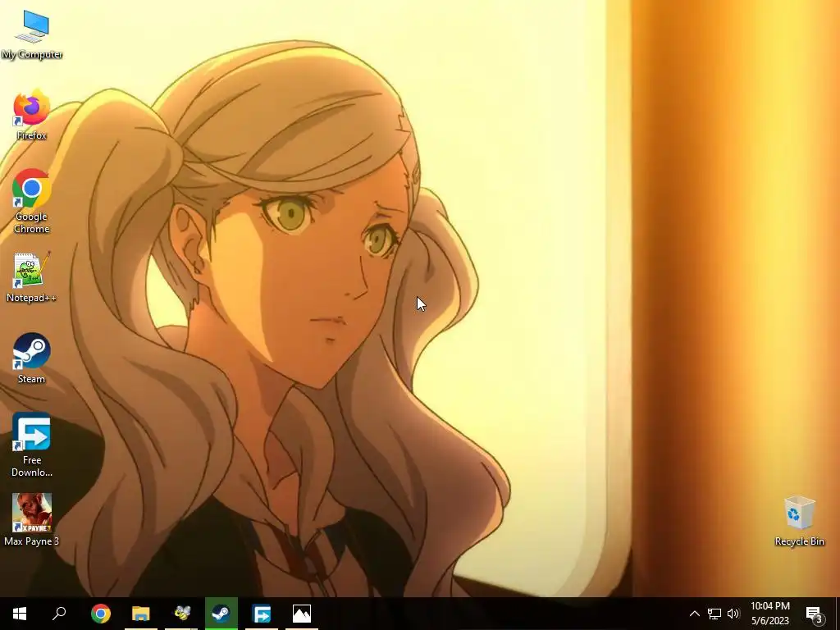
Task: Open the Photos app taskbar button
Action: (x=302, y=614)
